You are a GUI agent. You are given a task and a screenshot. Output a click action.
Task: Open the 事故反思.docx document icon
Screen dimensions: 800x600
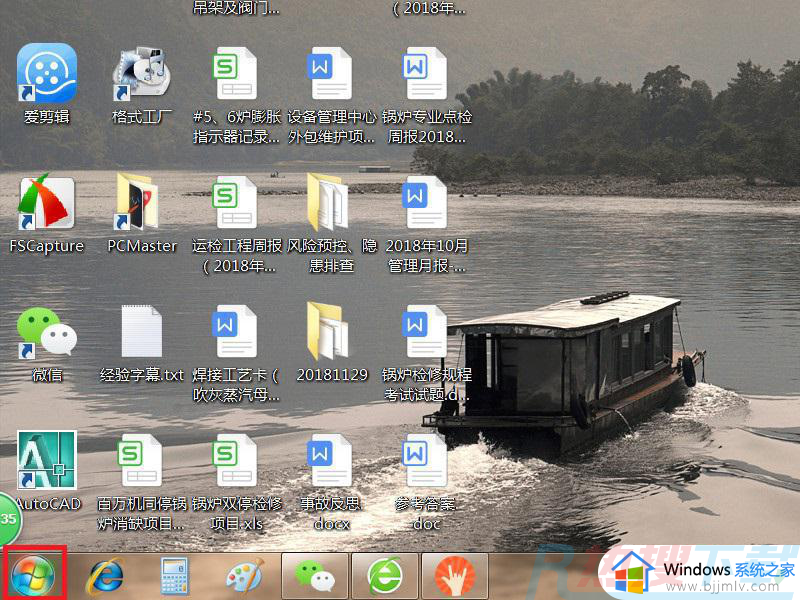tap(331, 460)
